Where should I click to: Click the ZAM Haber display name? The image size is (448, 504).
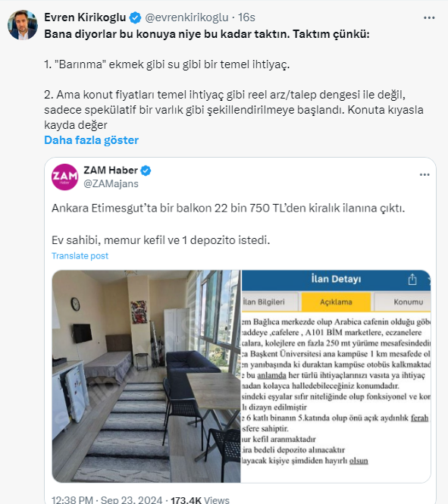(111, 170)
